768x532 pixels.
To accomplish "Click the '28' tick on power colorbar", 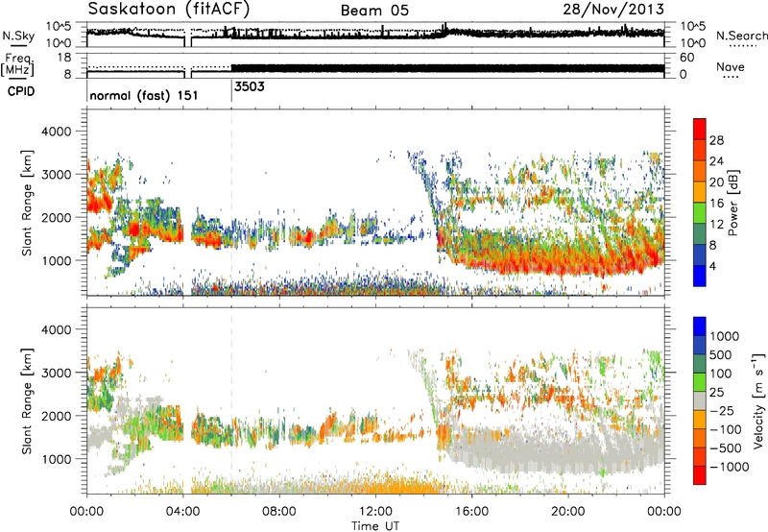I will click(x=716, y=140).
